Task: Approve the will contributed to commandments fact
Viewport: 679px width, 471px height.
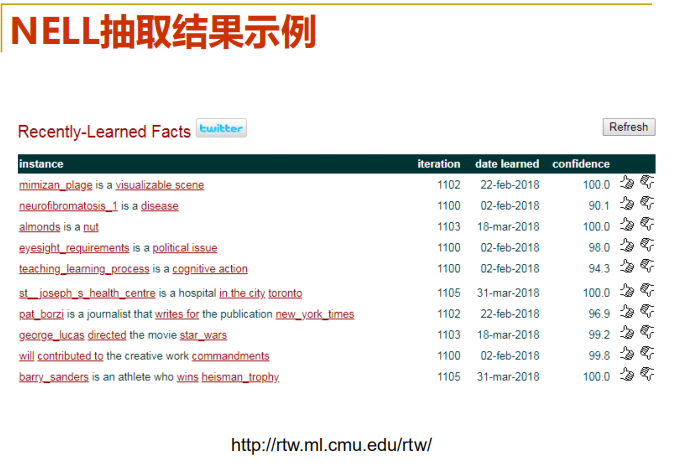Action: pyautogui.click(x=626, y=354)
